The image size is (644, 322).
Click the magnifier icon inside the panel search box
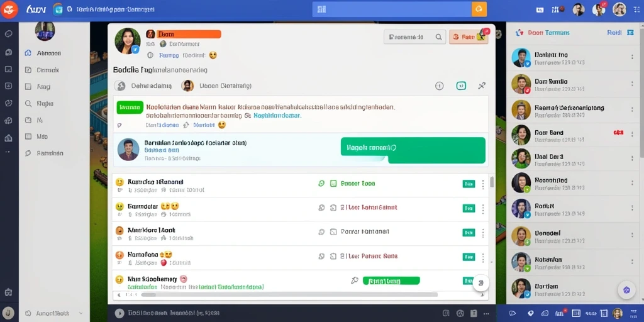point(438,37)
